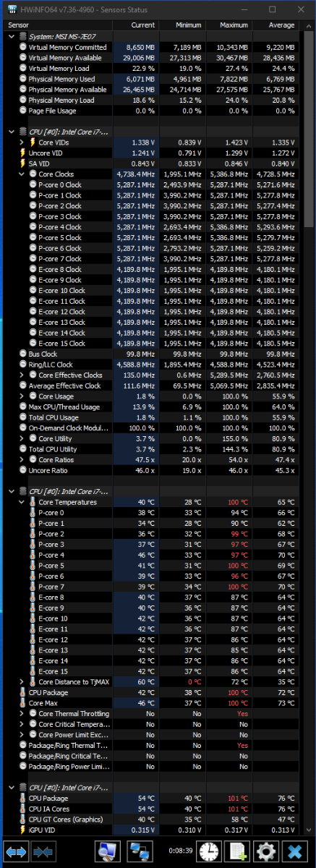
Task: Click the blue X close sensors icon
Action: [x=294, y=851]
